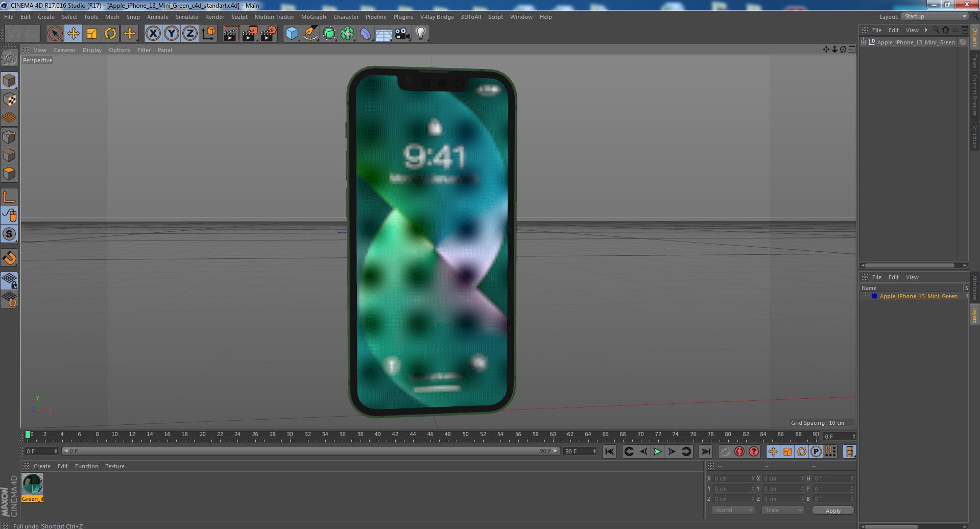Render the active view

[231, 34]
